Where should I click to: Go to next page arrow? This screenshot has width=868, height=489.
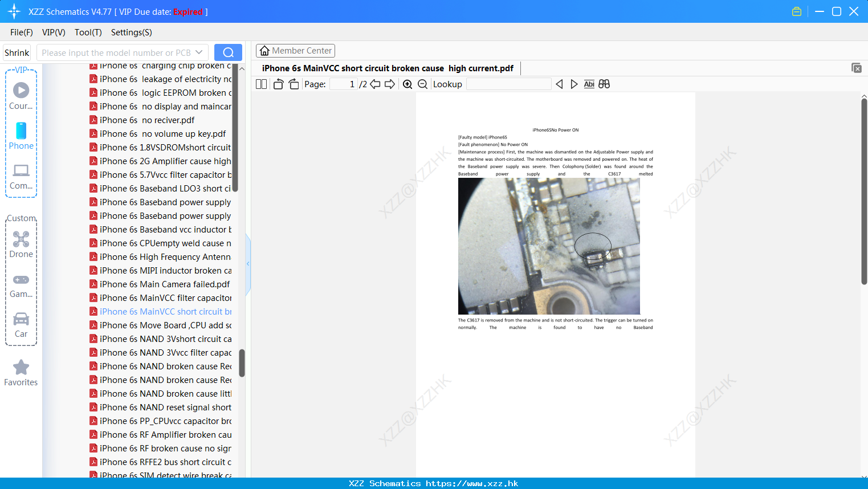click(390, 84)
